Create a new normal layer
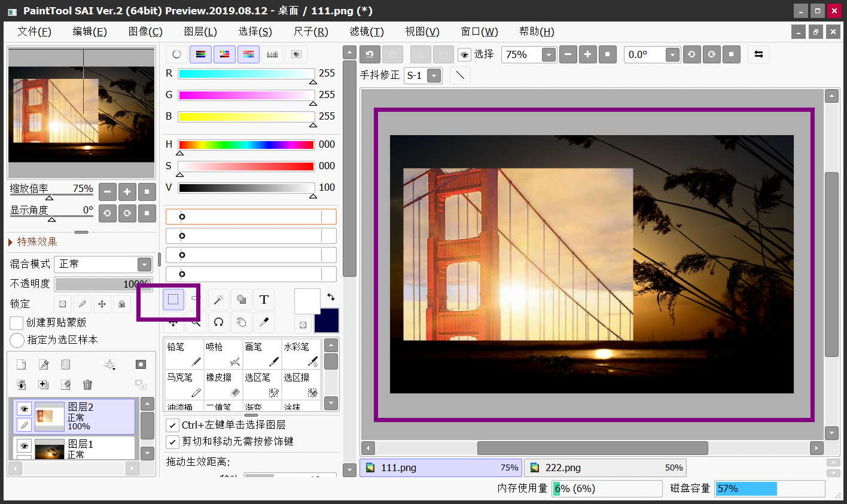This screenshot has height=504, width=847. click(x=21, y=365)
